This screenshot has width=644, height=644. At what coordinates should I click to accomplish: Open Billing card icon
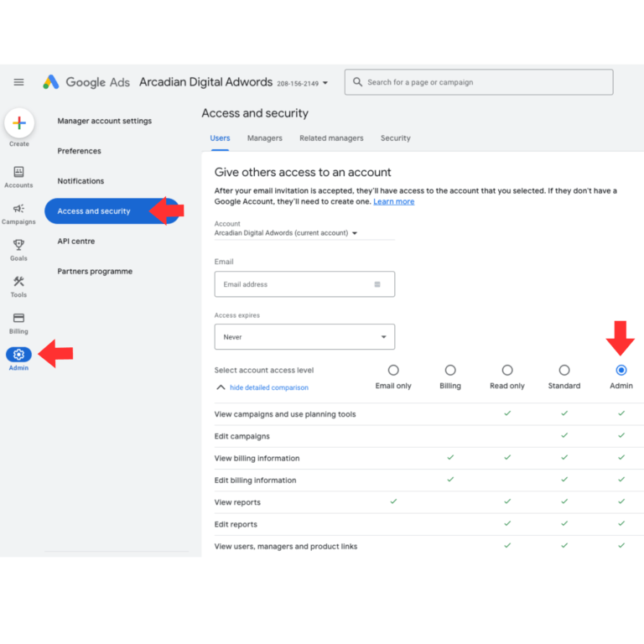coord(18,319)
